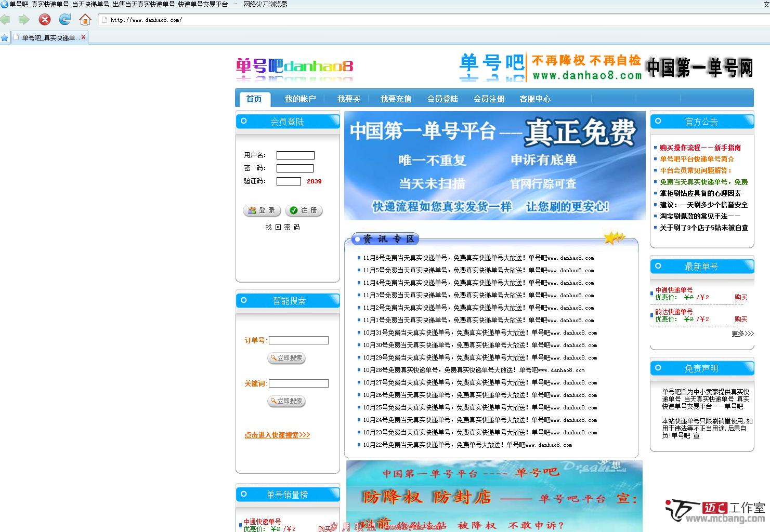Open the 购买操作流程——新手指南 announcement
Screen dimensions: 770x532
[700, 148]
